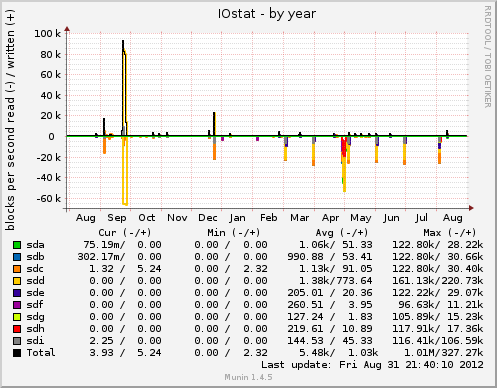Click the large September write spike on graph
Screen dimensions: 497x388
124,87
